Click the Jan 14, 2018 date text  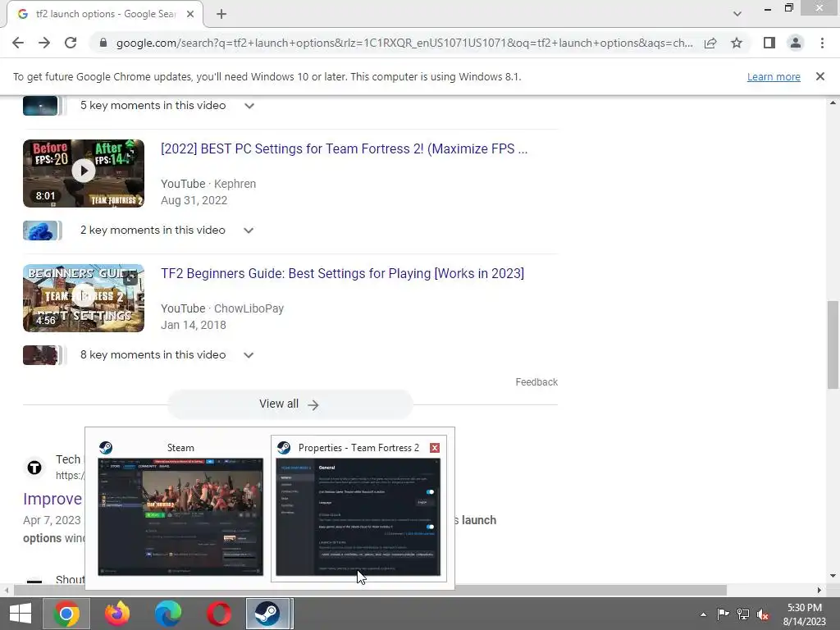click(x=194, y=325)
